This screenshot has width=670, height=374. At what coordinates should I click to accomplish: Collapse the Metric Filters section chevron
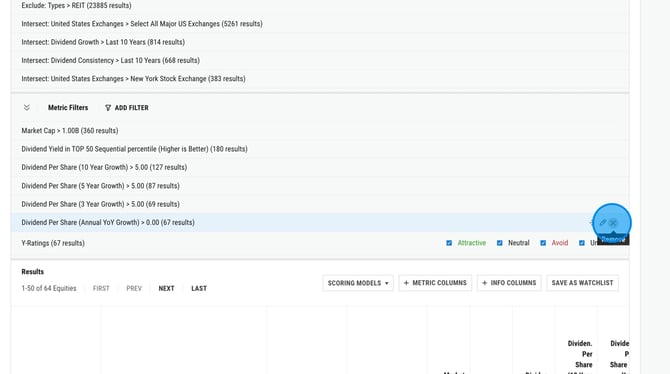click(26, 108)
